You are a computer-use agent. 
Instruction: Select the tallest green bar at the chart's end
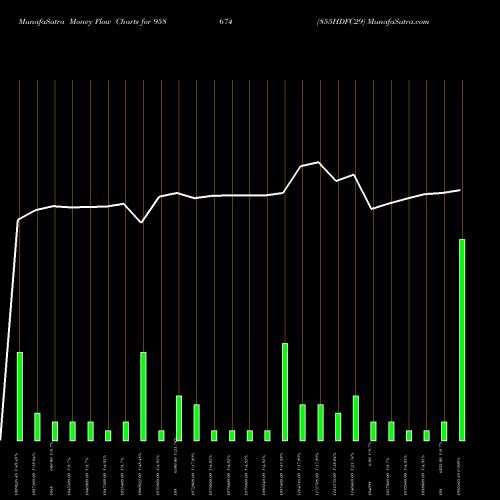coord(462,340)
